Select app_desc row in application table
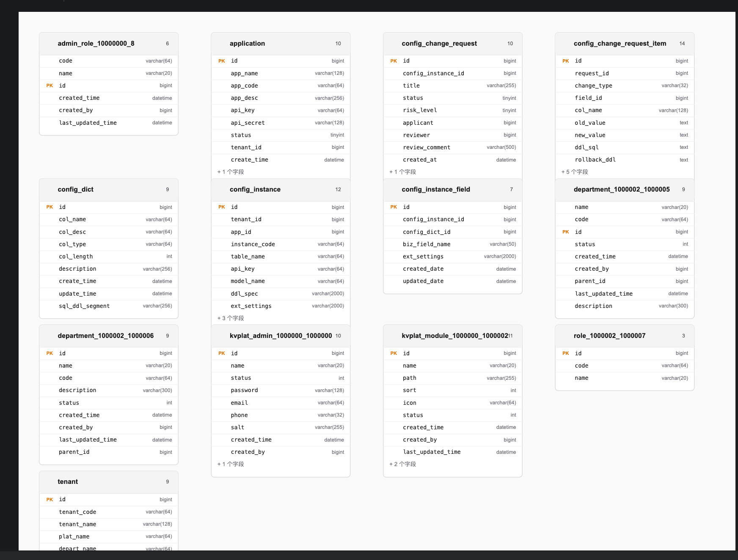Screen dimensions: 738x560 [281, 98]
